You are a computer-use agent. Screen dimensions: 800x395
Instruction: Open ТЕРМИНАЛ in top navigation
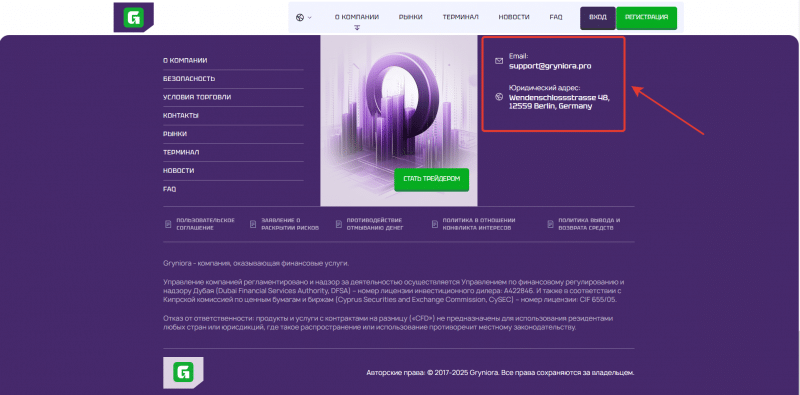460,17
